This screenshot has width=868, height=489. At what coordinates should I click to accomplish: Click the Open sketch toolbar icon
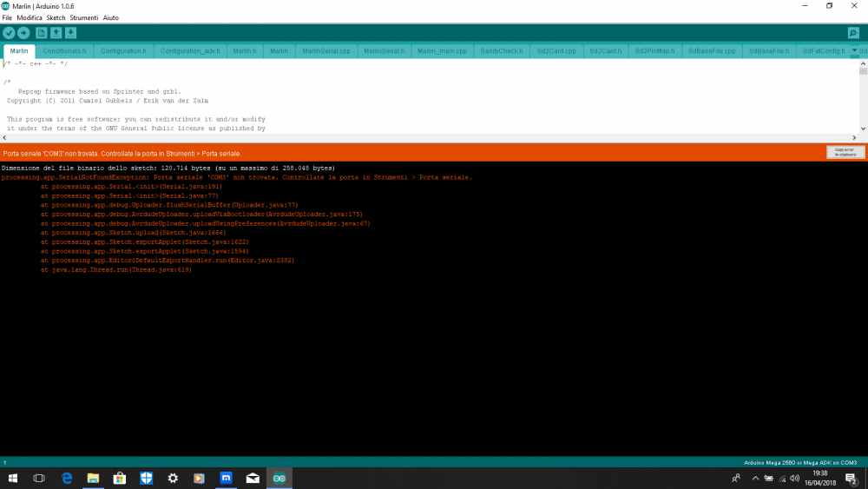tap(56, 33)
